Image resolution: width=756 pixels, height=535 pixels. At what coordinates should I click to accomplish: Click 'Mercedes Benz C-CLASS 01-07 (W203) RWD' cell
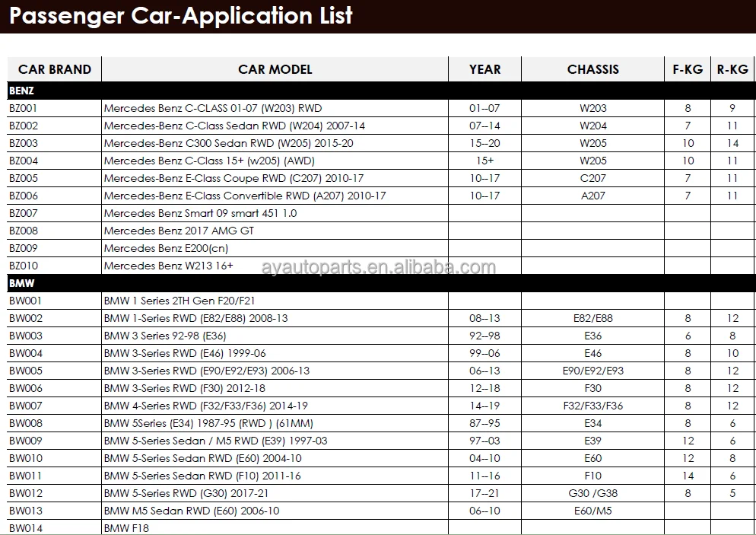275,108
